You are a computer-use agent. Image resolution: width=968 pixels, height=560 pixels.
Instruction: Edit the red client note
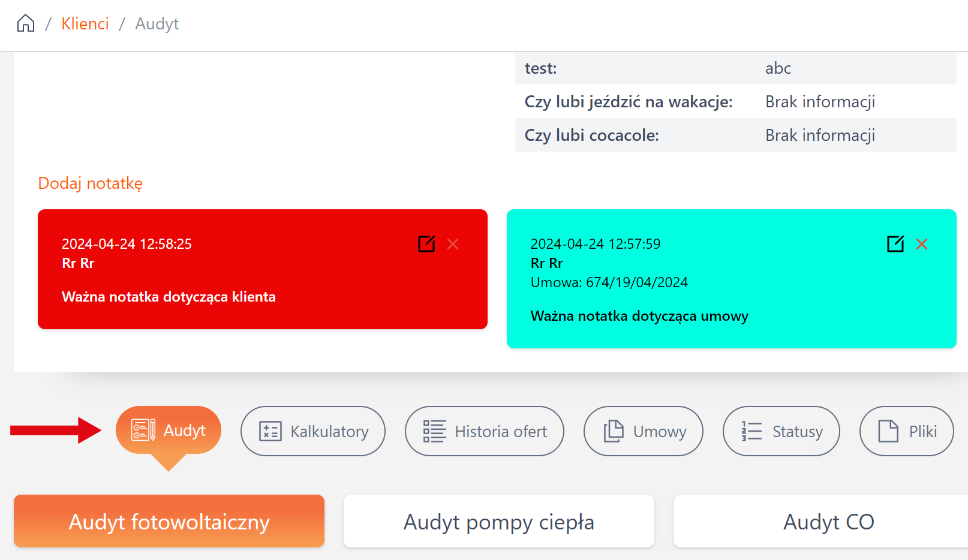click(x=426, y=244)
